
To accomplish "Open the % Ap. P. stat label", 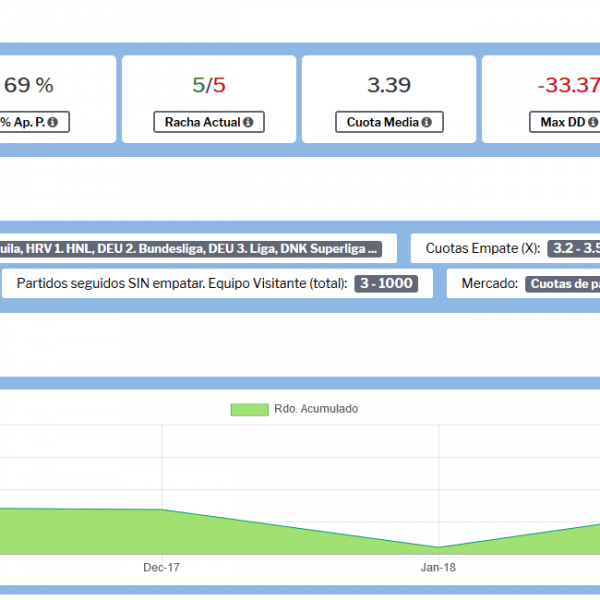I will point(34,122).
